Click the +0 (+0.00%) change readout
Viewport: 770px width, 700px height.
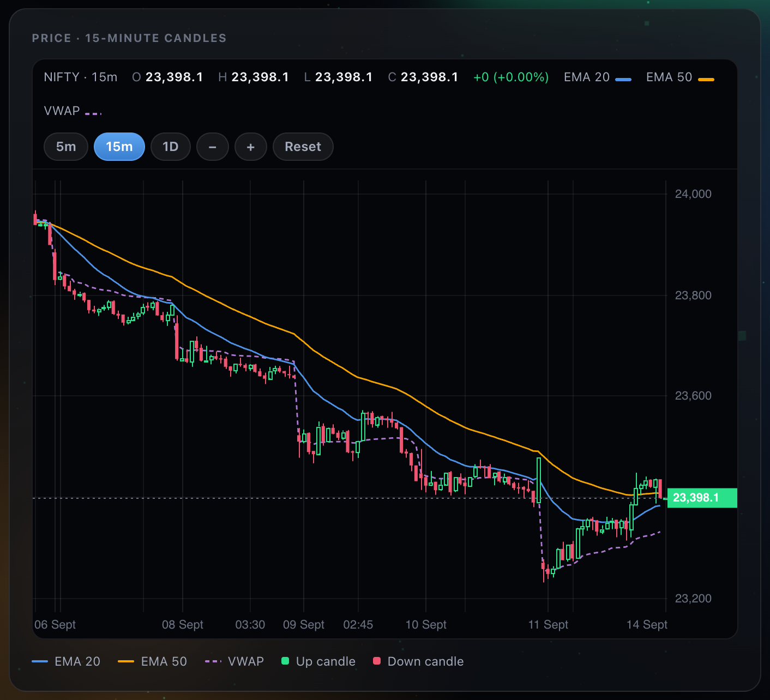pos(511,77)
